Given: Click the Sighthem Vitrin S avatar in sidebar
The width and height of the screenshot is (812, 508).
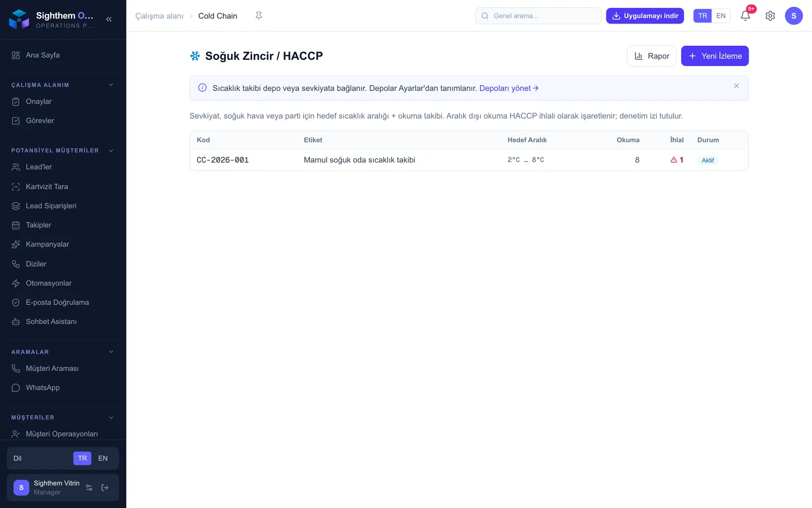Looking at the screenshot, I should (21, 488).
